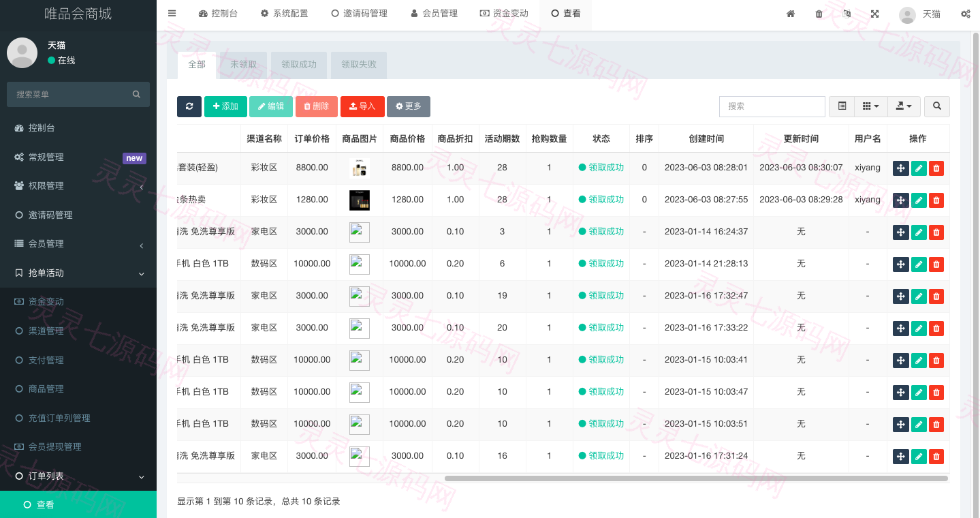Open the settings cogs icon at top right
Screen dimensions: 980x518
[x=966, y=14]
